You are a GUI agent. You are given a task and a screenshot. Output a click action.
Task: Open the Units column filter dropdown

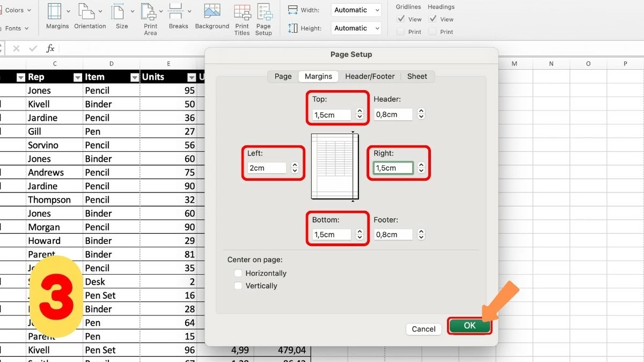tap(192, 77)
